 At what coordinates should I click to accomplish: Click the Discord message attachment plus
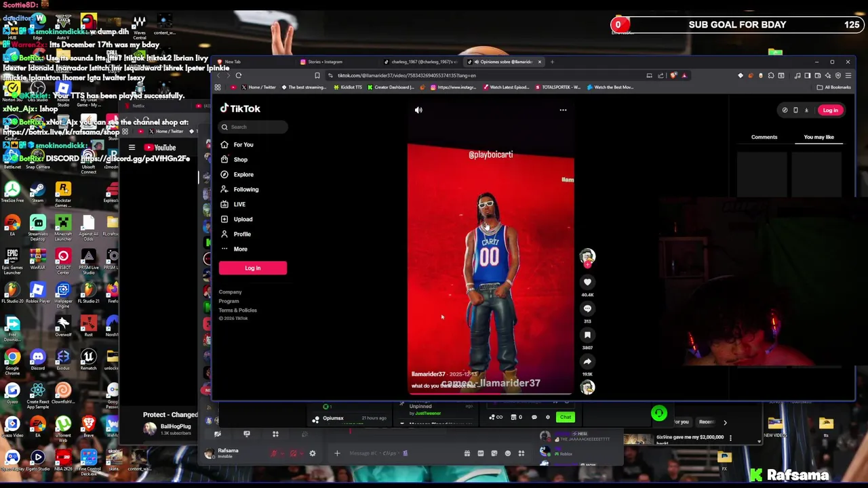tap(337, 453)
